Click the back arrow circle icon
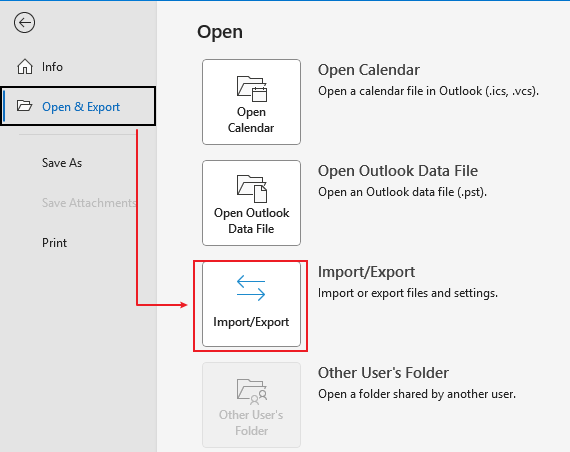The height and width of the screenshot is (452, 570). [x=24, y=23]
